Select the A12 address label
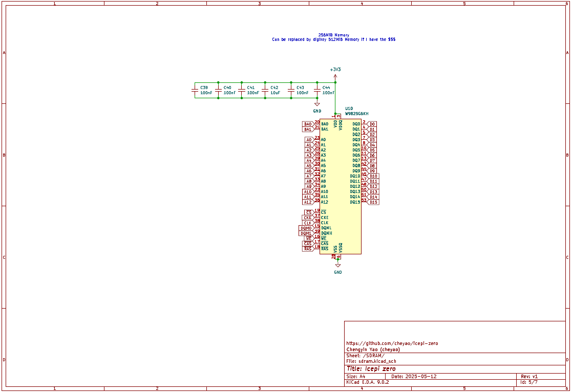Image resolution: width=572 pixels, height=392 pixels. click(307, 202)
